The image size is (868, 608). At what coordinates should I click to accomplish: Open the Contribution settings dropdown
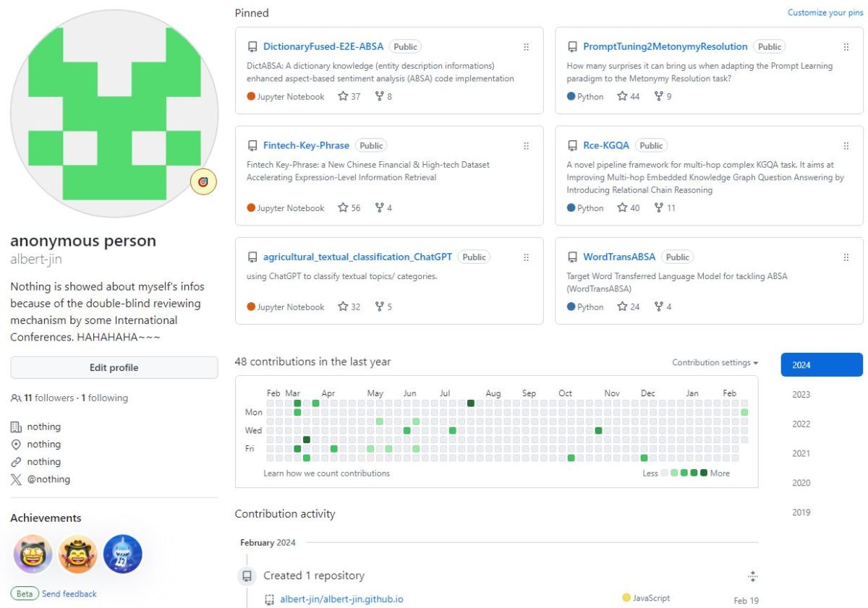pyautogui.click(x=715, y=363)
